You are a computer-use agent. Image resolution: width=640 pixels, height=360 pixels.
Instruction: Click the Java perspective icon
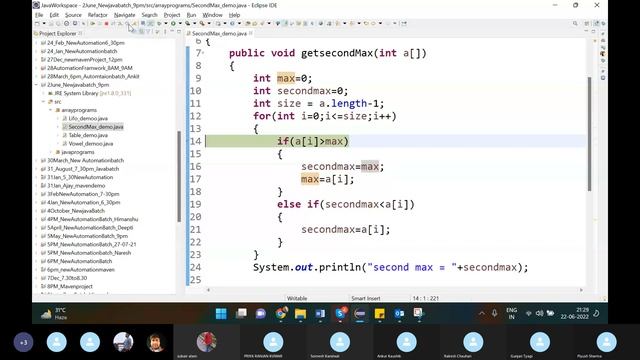pyautogui.click(x=596, y=24)
